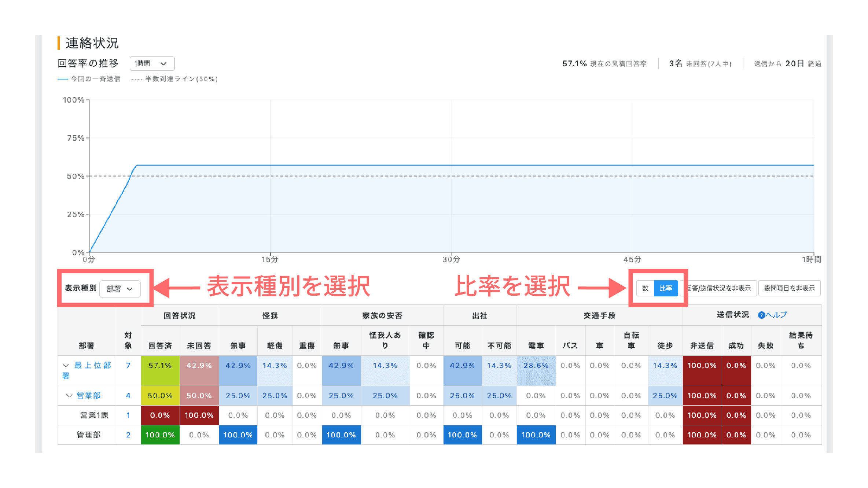The image size is (868, 488).
Task: Click the 42.9% 未回答 cell in top row
Action: tap(199, 370)
